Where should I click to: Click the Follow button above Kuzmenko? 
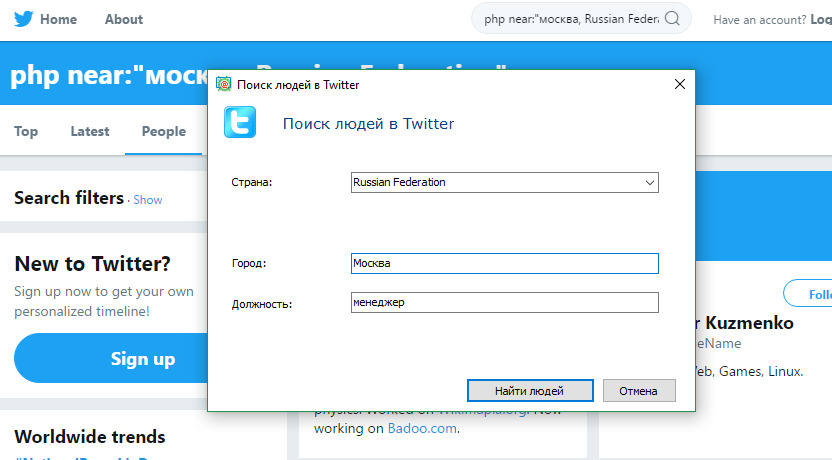pos(808,293)
